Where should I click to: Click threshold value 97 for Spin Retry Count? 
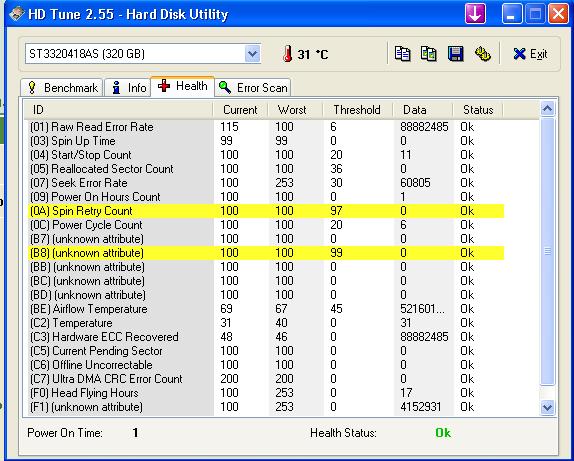pyautogui.click(x=336, y=211)
